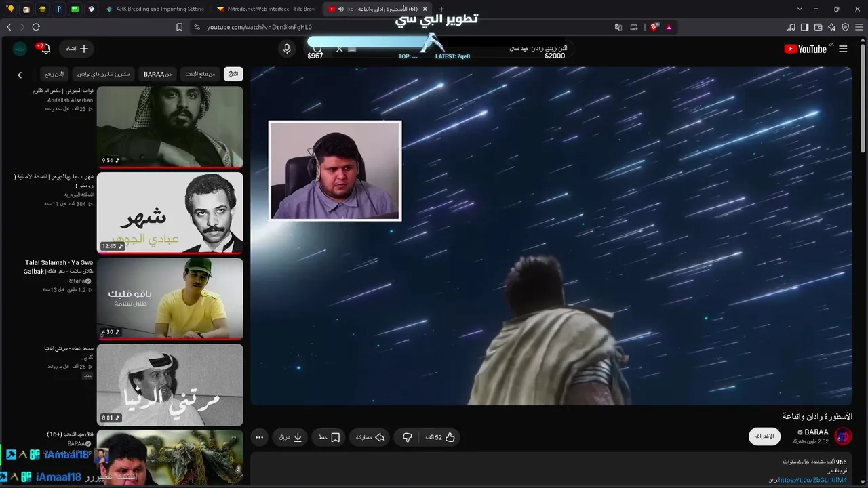Viewport: 868px width, 488px height.
Task: Open the browser main hamburger menu
Action: (x=859, y=27)
